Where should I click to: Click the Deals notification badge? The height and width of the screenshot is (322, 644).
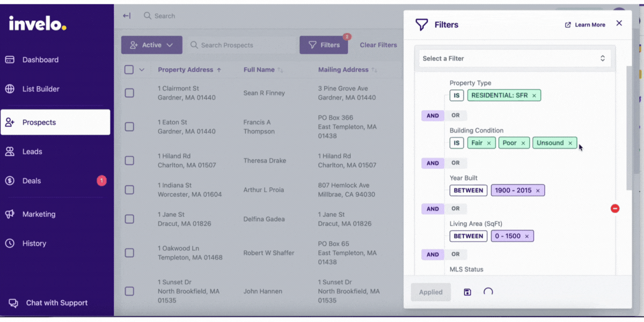(x=101, y=181)
